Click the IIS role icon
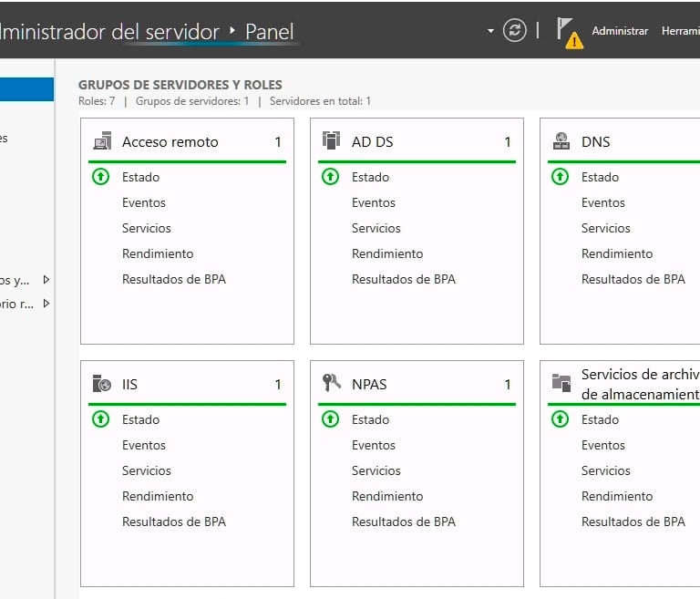The width and height of the screenshot is (700, 599). (101, 383)
